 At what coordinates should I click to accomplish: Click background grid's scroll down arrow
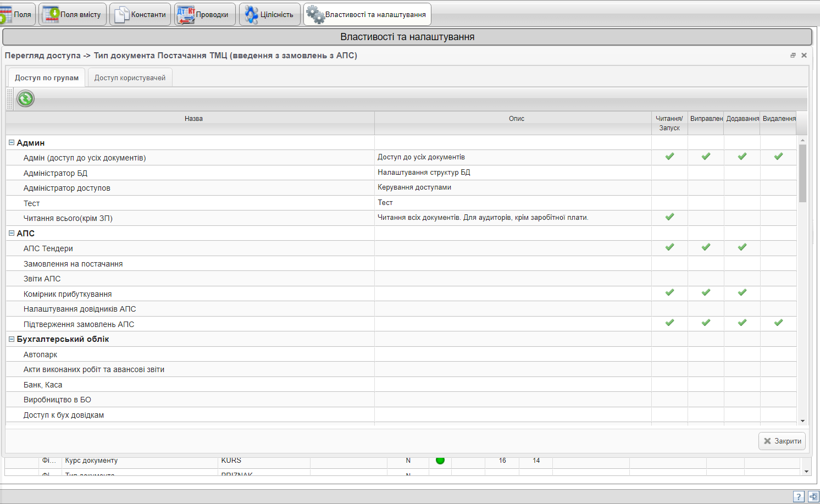(806, 472)
